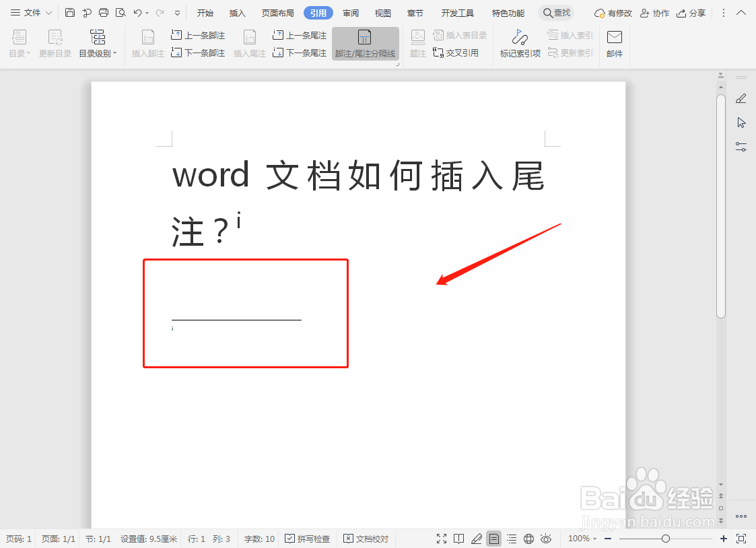Switch to the 页面布局 tab

[278, 13]
